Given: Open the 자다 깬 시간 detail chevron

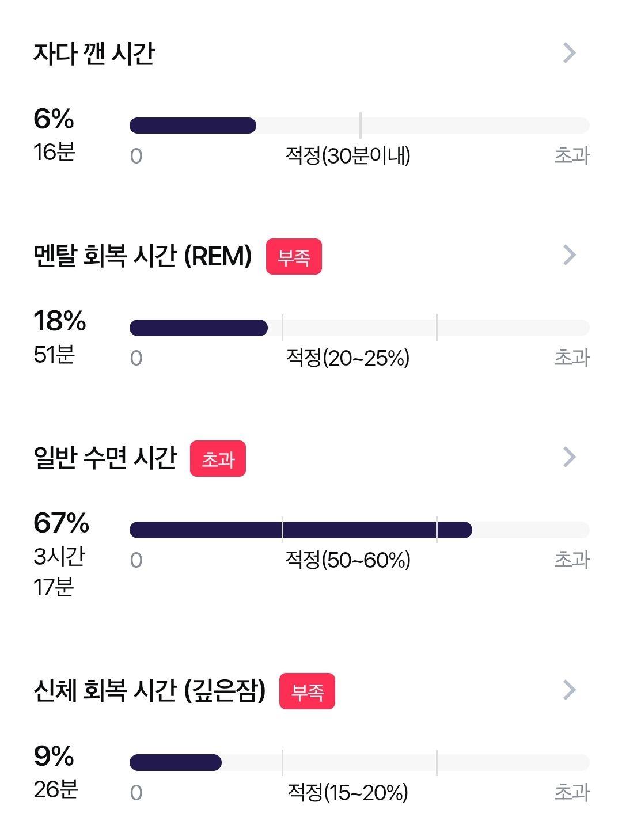Looking at the screenshot, I should tap(569, 52).
